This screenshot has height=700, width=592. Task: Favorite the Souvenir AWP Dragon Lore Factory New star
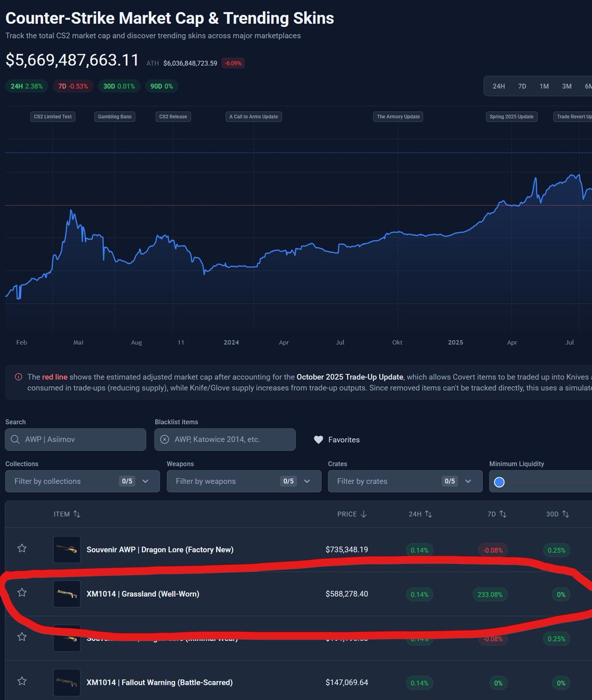coord(22,548)
